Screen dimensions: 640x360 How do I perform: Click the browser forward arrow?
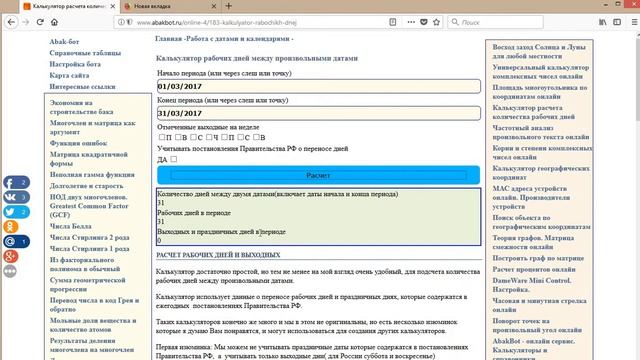point(26,22)
